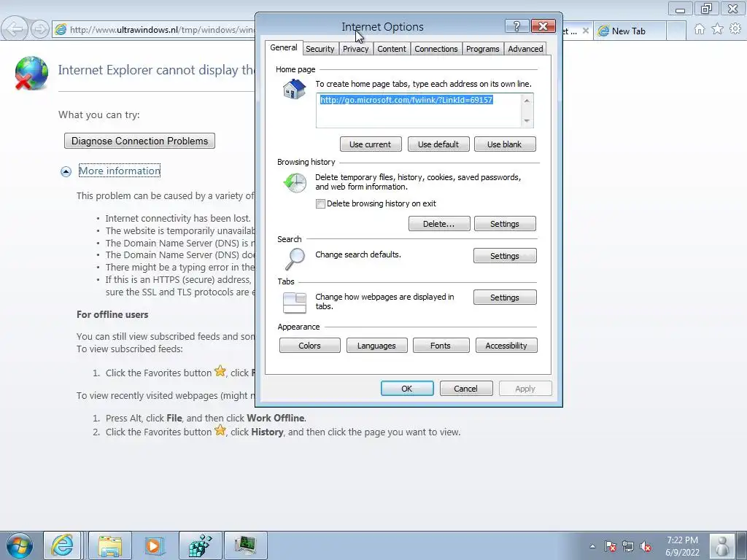
Task: Click Cancel in Internet Options
Action: point(466,389)
